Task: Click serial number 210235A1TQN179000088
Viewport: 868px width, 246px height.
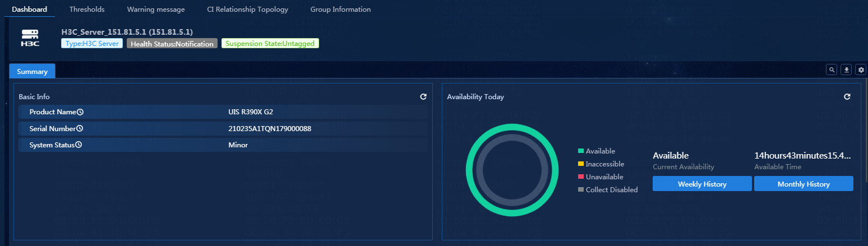Action: pyautogui.click(x=270, y=128)
